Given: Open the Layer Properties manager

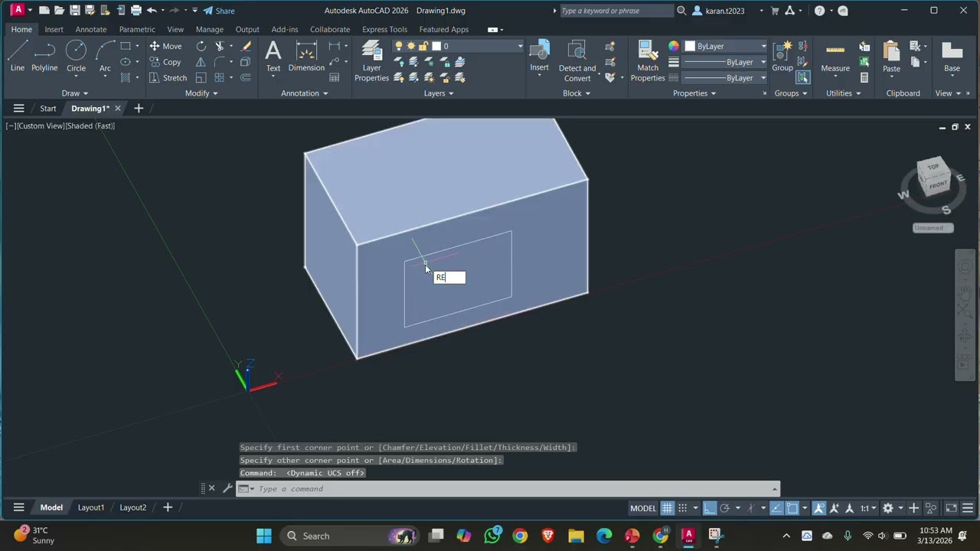Looking at the screenshot, I should coord(371,60).
